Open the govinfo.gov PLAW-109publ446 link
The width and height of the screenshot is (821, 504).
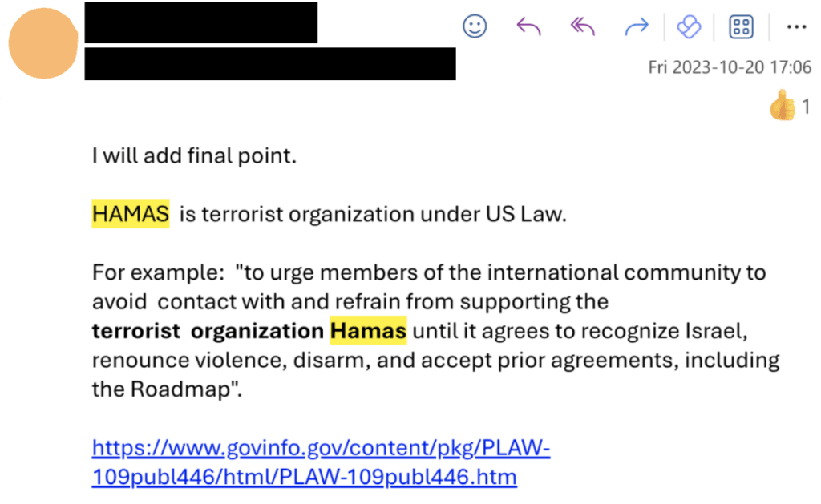coord(321,462)
